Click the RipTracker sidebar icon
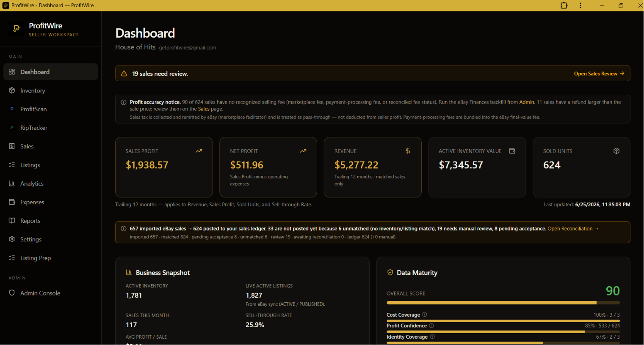This screenshot has width=644, height=345. [x=12, y=128]
